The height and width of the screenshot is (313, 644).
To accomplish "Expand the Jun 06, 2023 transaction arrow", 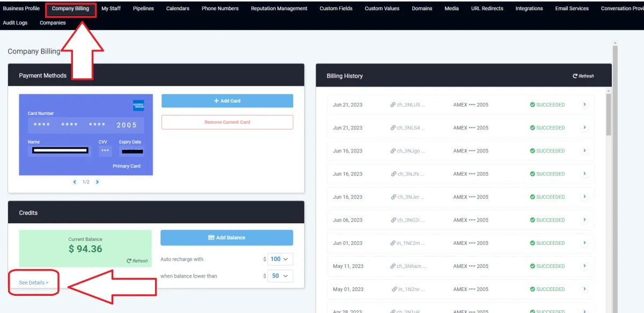I will 584,220.
